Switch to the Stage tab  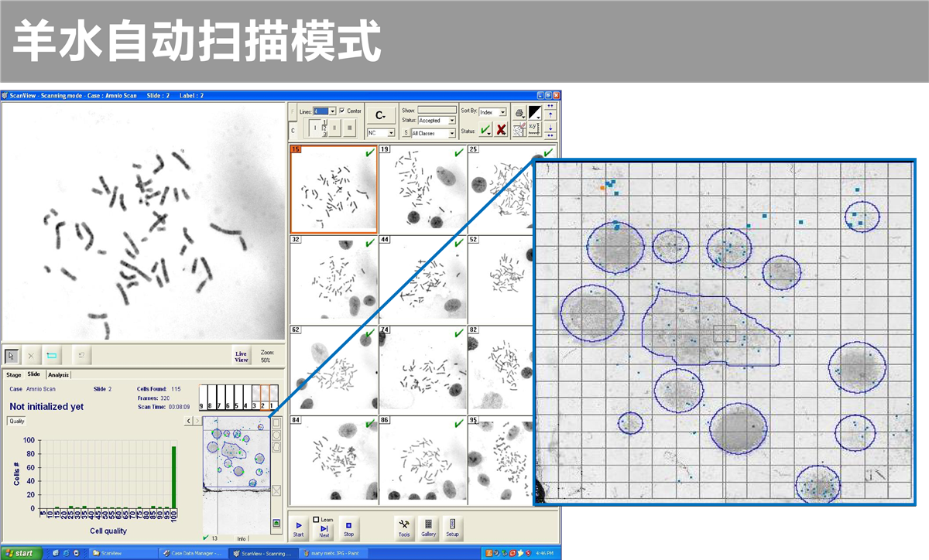click(14, 374)
